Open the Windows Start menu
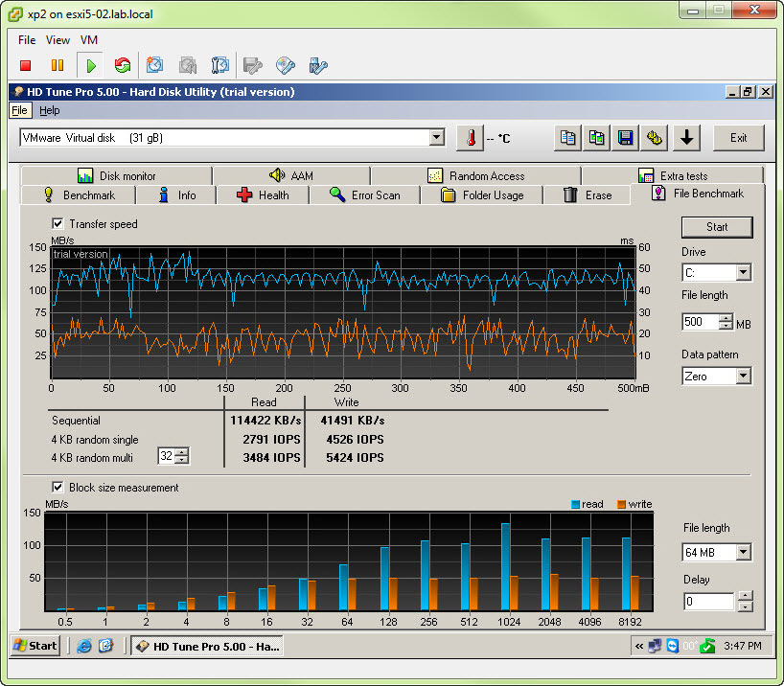 point(35,646)
